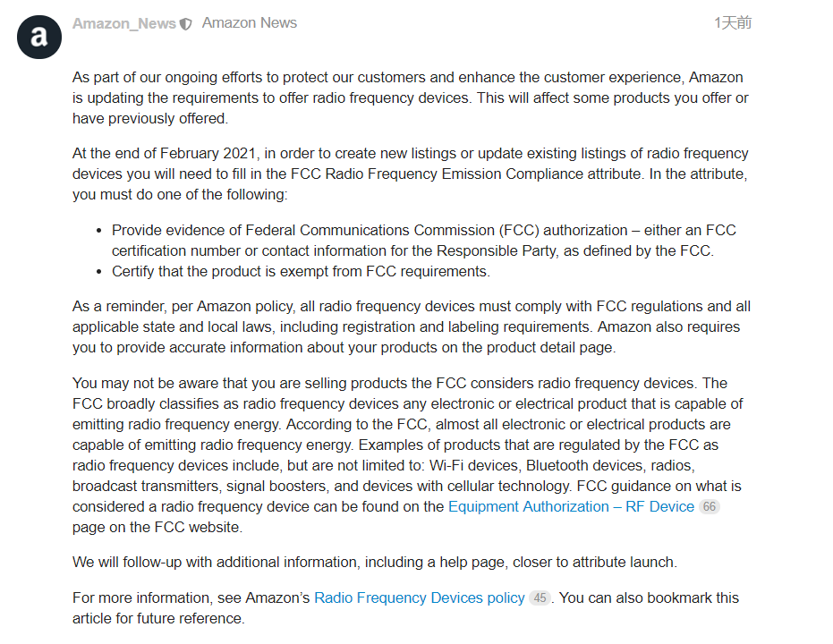Click the bullet 'Certify that the product is exempt'

pos(301,272)
